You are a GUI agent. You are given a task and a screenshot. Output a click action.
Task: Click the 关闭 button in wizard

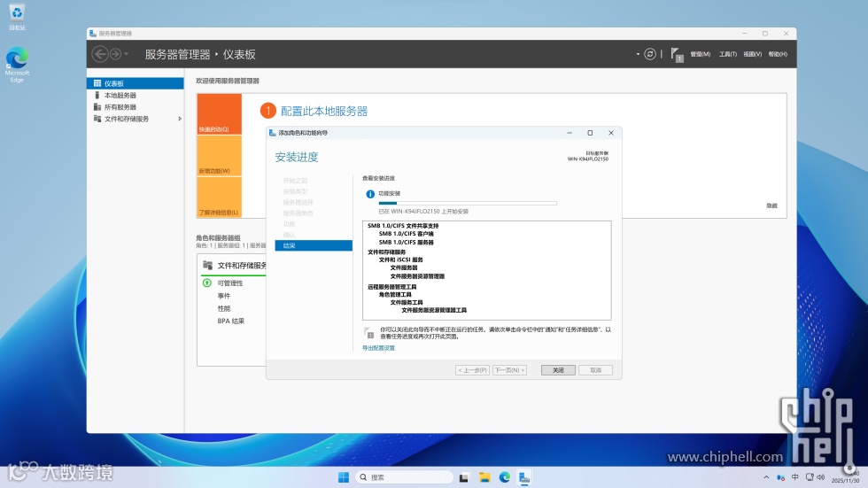tap(558, 370)
